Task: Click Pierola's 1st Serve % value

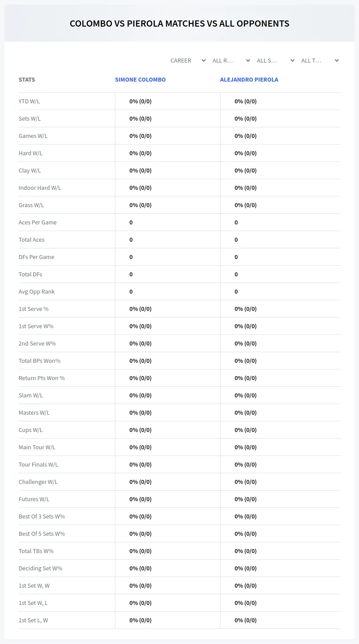Action: click(246, 309)
